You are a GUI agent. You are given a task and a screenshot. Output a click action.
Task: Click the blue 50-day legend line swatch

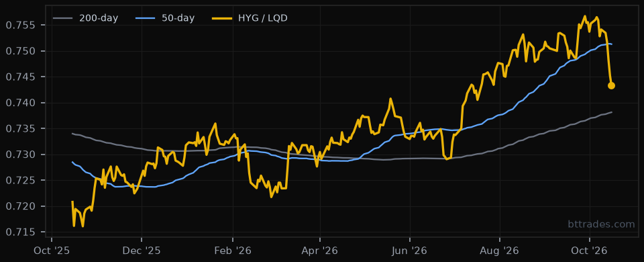pyautogui.click(x=145, y=19)
